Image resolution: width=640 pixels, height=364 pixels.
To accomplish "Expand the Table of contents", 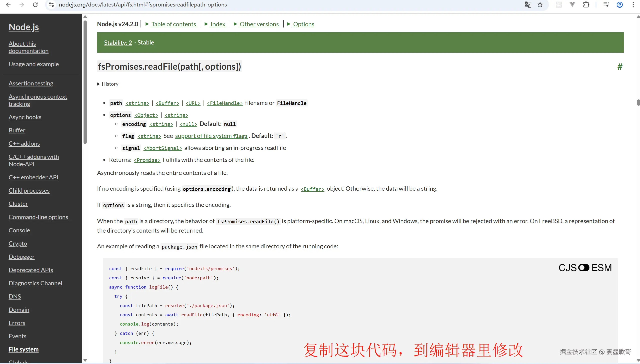I will point(173,24).
